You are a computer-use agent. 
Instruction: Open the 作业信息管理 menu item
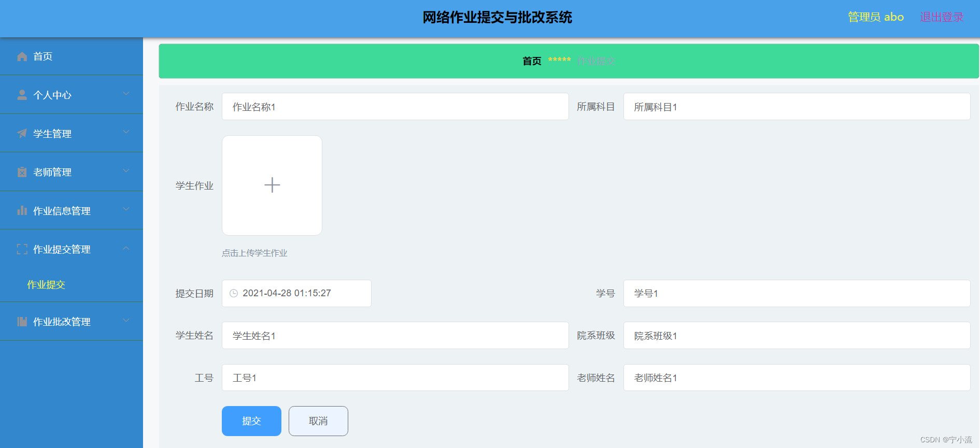tap(72, 210)
